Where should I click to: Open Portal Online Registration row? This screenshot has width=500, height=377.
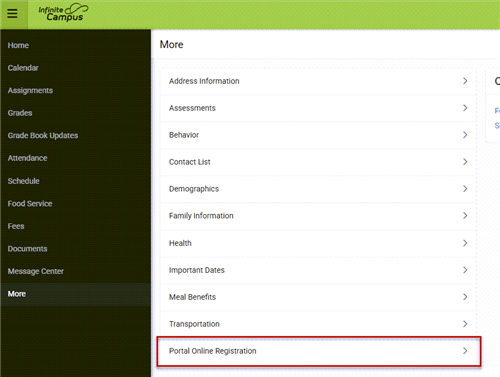click(x=319, y=351)
